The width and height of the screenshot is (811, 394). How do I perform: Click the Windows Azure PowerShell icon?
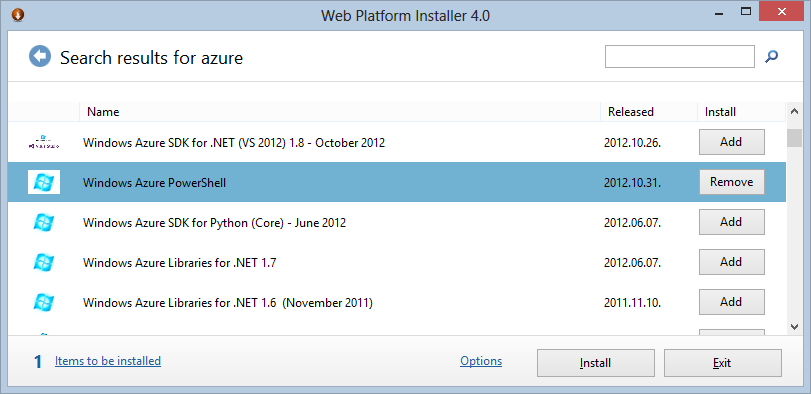pos(44,182)
